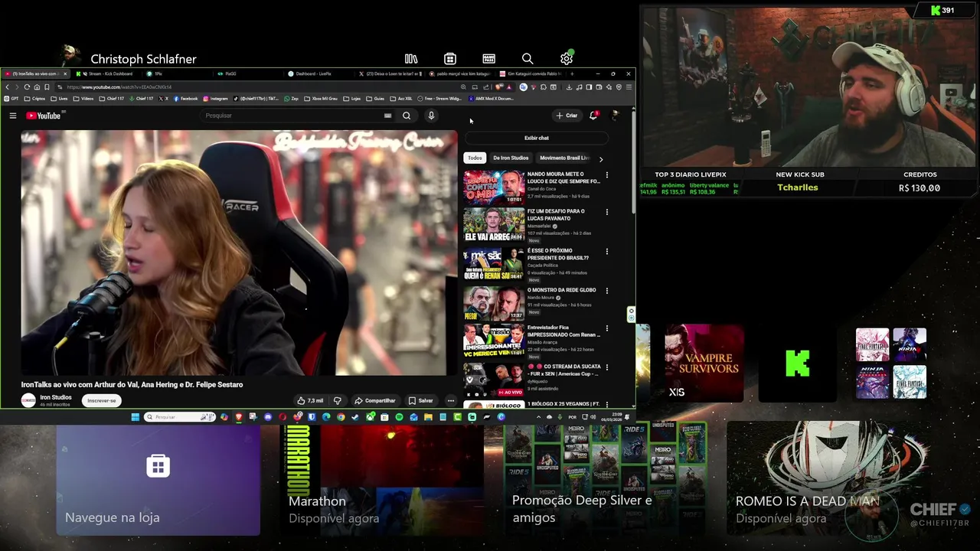Select the Movimento Brasil Livre filter chip

click(x=564, y=158)
